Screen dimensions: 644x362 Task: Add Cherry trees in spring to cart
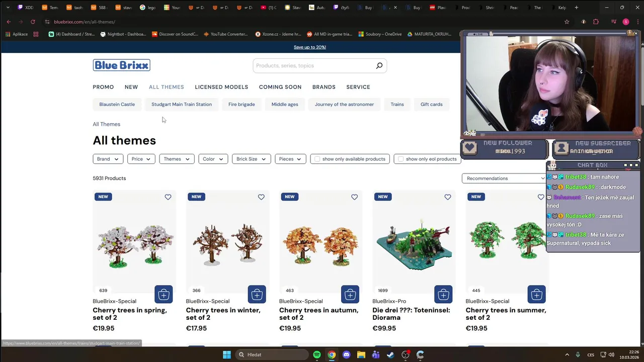(x=164, y=294)
